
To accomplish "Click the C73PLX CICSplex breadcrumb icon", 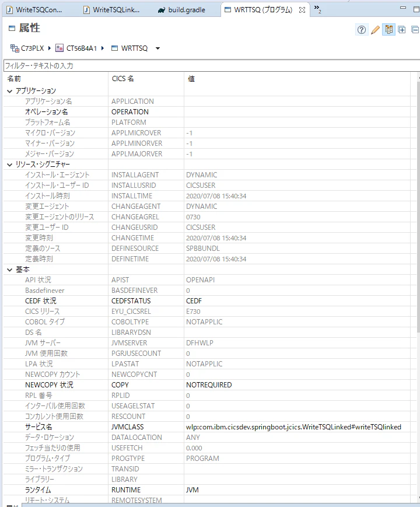I will [15, 48].
